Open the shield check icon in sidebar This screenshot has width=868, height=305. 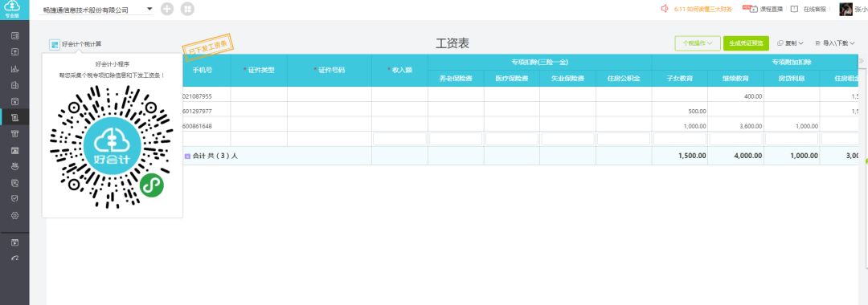click(15, 199)
